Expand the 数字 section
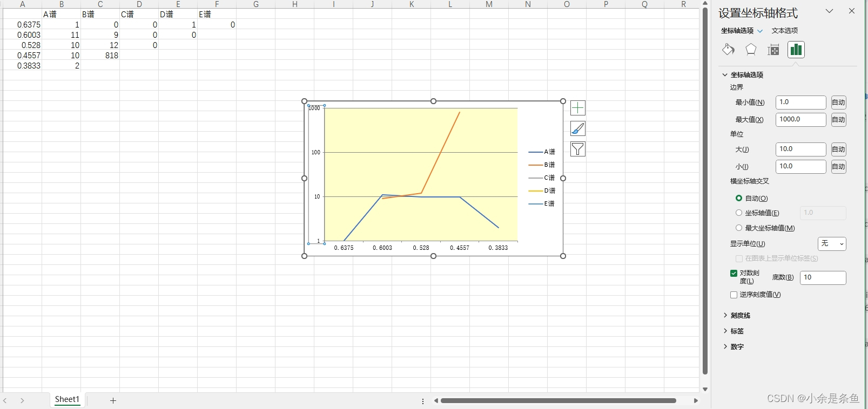This screenshot has width=868, height=409. point(725,346)
